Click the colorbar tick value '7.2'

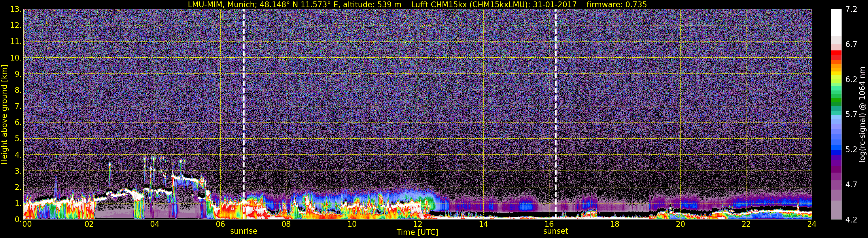tap(851, 10)
